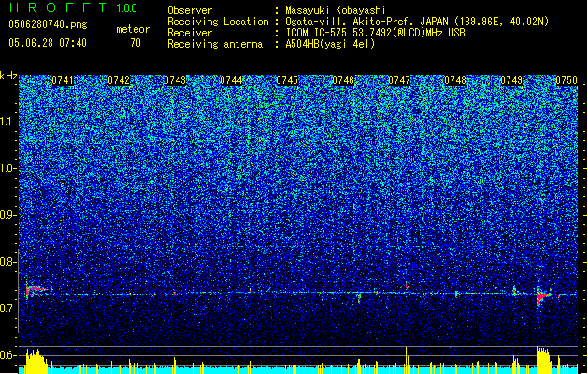Click the date stamp 05.06.28 07:40
This screenshot has width=588, height=374.
coord(48,43)
